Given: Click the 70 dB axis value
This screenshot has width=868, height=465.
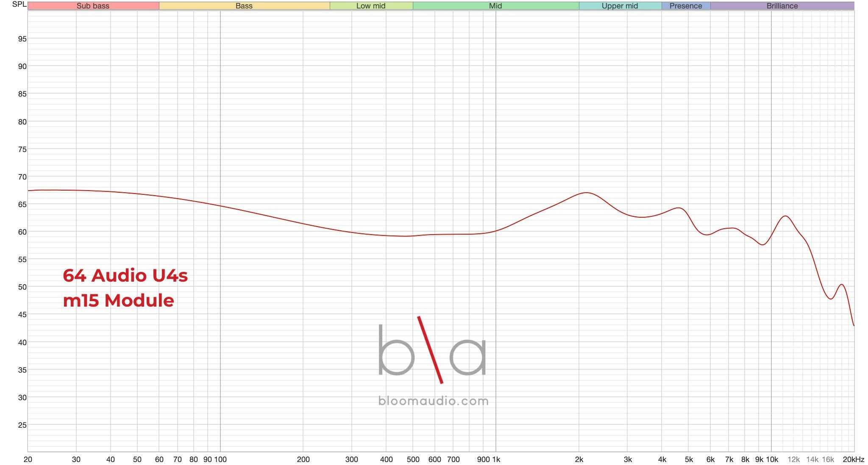Looking at the screenshot, I should (22, 177).
